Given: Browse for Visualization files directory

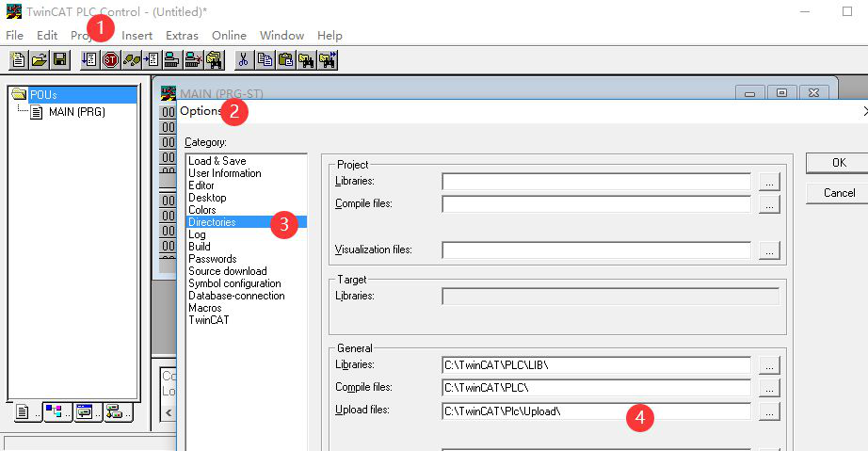Looking at the screenshot, I should click(x=769, y=250).
